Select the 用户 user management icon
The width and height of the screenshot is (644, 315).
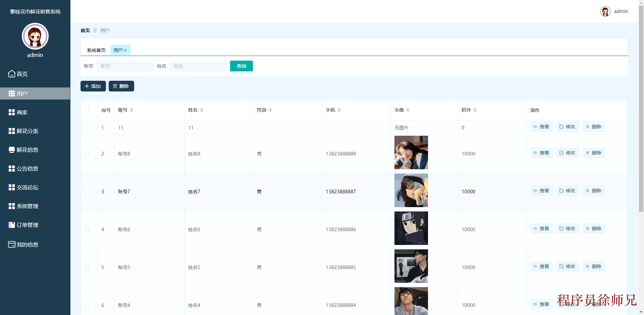point(11,93)
